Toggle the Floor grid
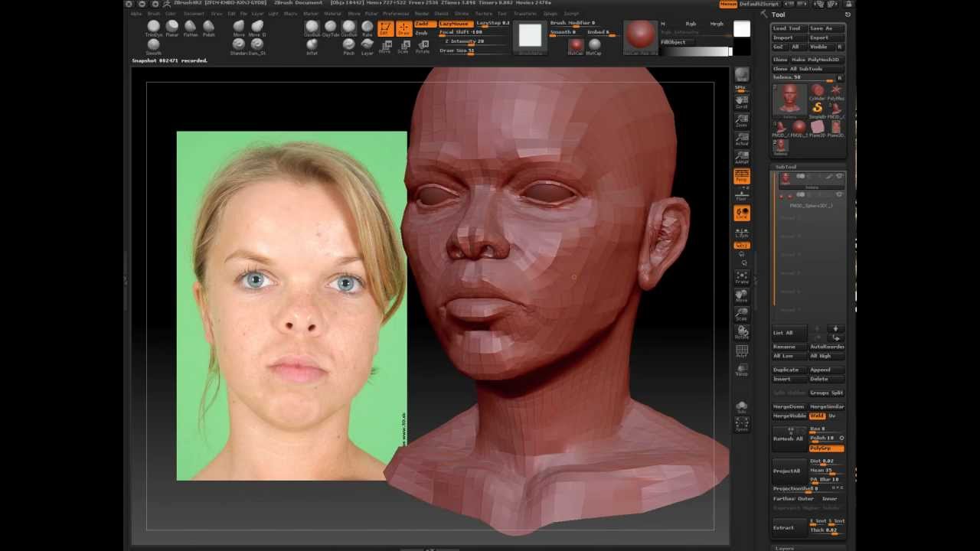Image resolution: width=980 pixels, height=551 pixels. pyautogui.click(x=741, y=194)
